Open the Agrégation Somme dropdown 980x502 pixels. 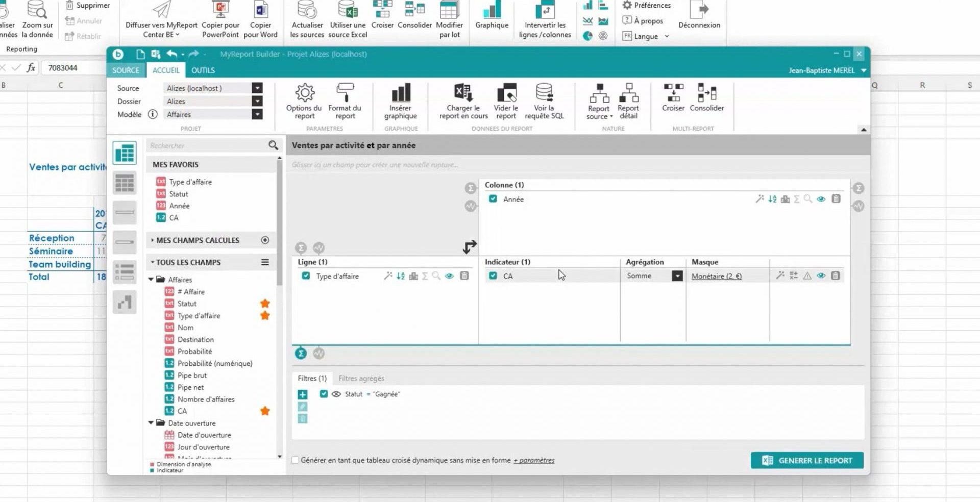(677, 276)
